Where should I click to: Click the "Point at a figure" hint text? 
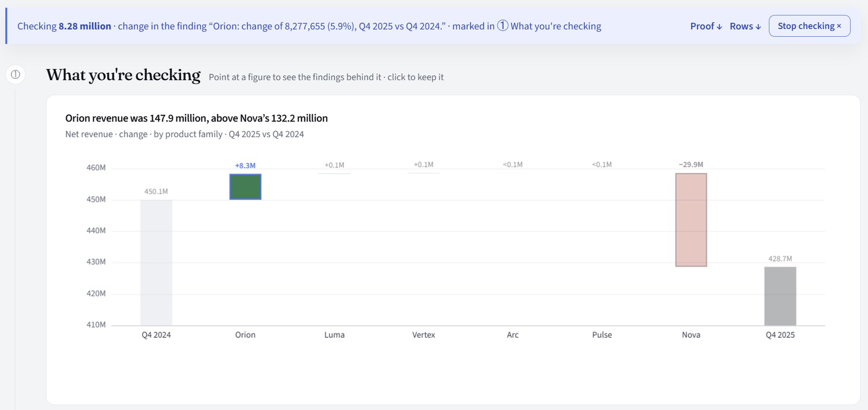(326, 77)
